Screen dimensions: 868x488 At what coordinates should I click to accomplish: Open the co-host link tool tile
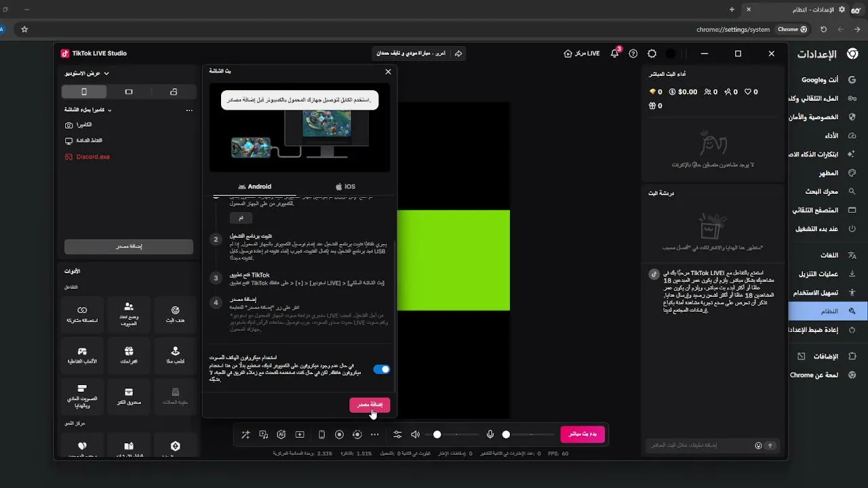(82, 315)
